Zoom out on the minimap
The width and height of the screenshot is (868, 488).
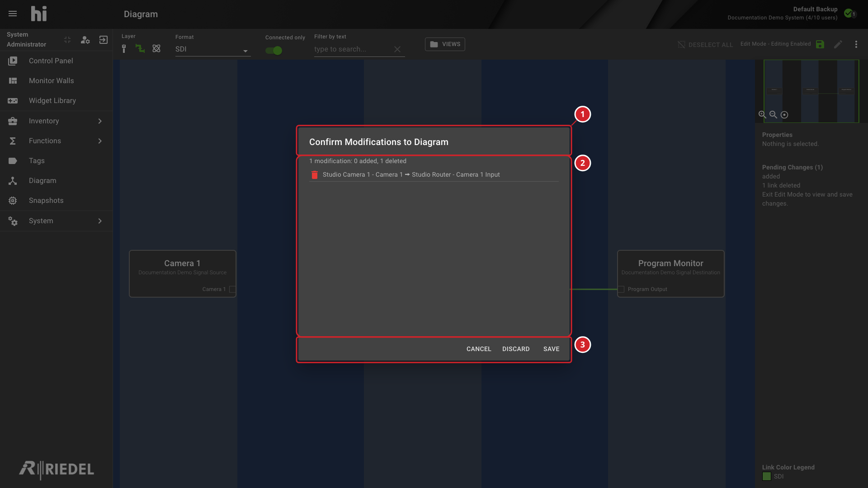(x=773, y=115)
